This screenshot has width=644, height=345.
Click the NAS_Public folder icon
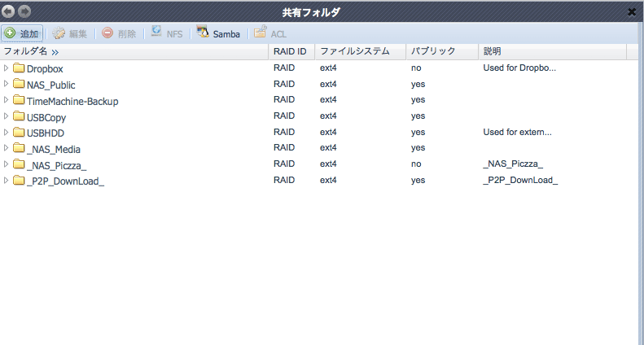(x=19, y=84)
